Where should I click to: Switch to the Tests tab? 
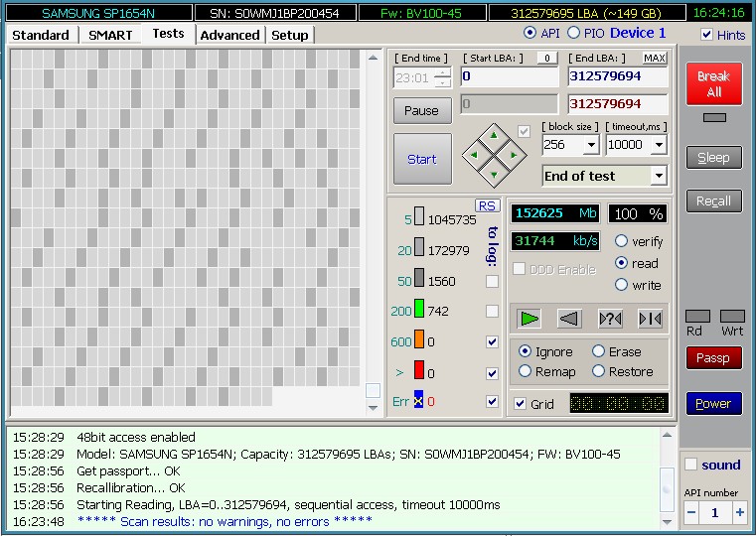pyautogui.click(x=168, y=33)
